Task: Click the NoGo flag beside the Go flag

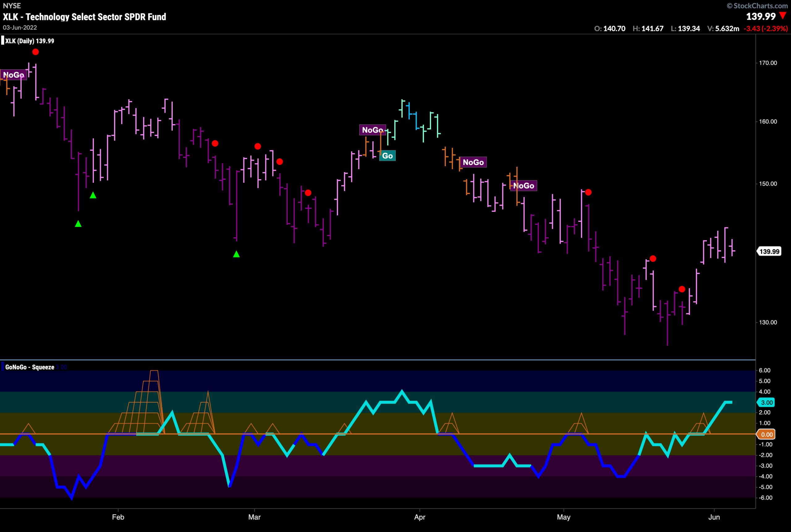Action: coord(373,130)
